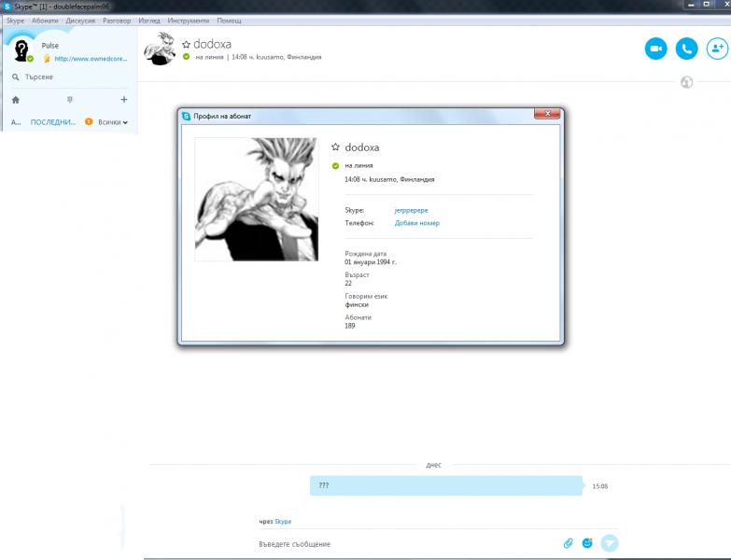Click the dodoxa name in profile dialog
The width and height of the screenshot is (731, 560).
click(362, 147)
